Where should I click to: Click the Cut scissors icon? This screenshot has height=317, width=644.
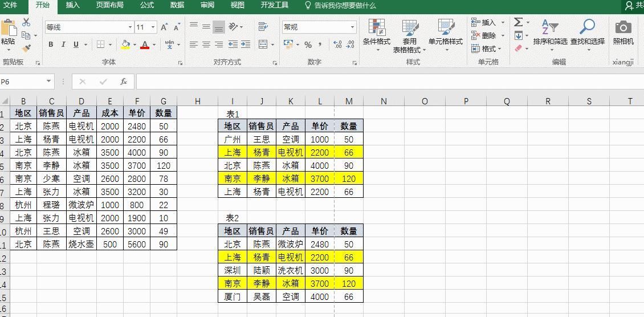pyautogui.click(x=26, y=22)
